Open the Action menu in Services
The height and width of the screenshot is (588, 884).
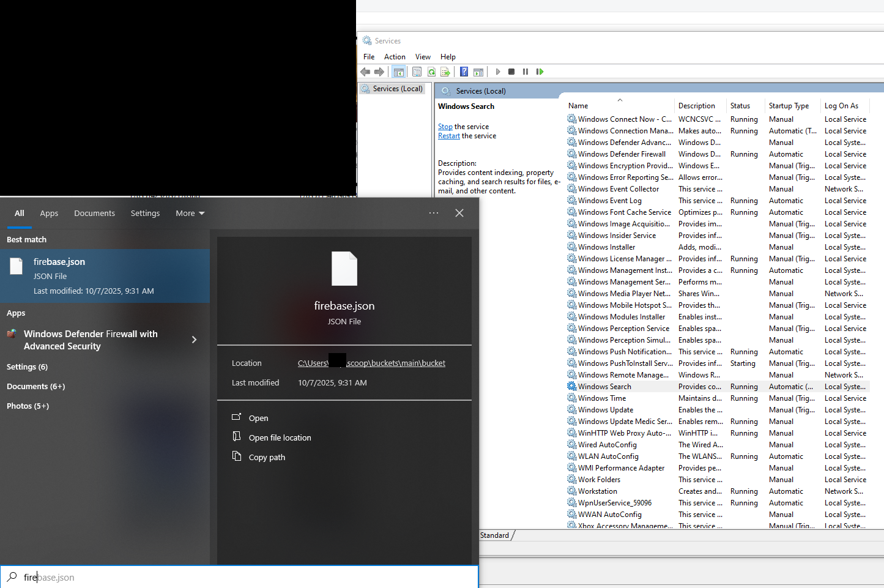click(395, 57)
